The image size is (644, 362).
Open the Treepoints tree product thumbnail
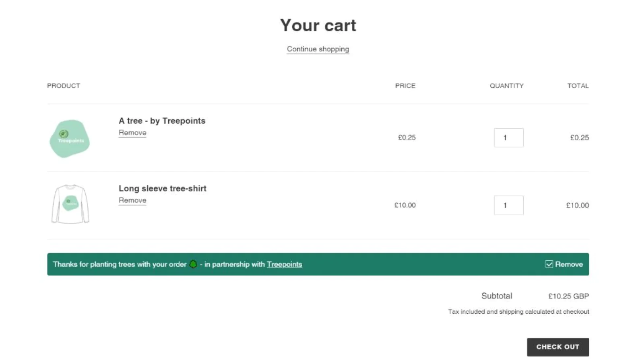[x=70, y=138]
